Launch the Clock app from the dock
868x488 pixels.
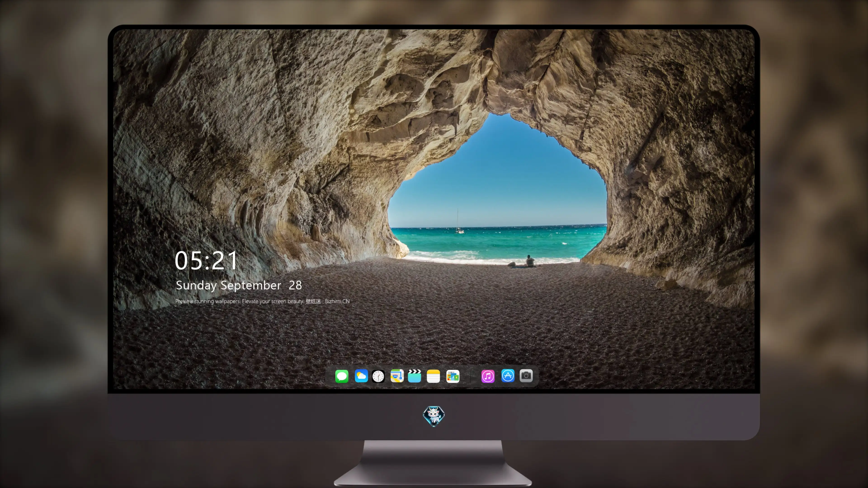[378, 376]
